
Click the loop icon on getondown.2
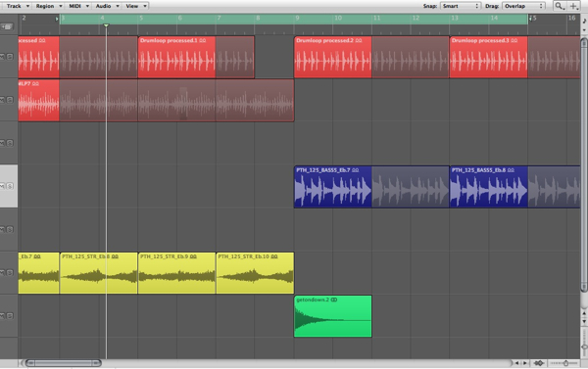(334, 300)
